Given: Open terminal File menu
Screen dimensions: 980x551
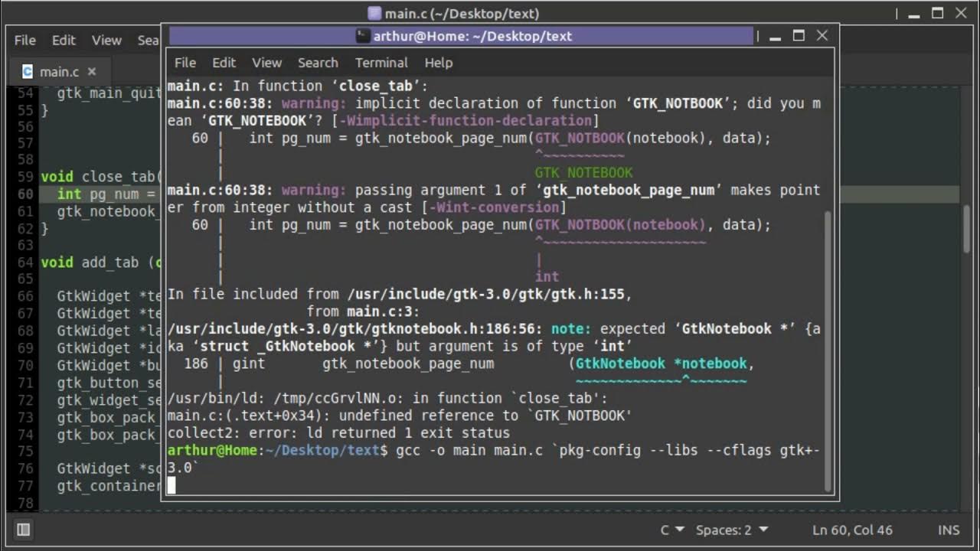Looking at the screenshot, I should click(185, 63).
